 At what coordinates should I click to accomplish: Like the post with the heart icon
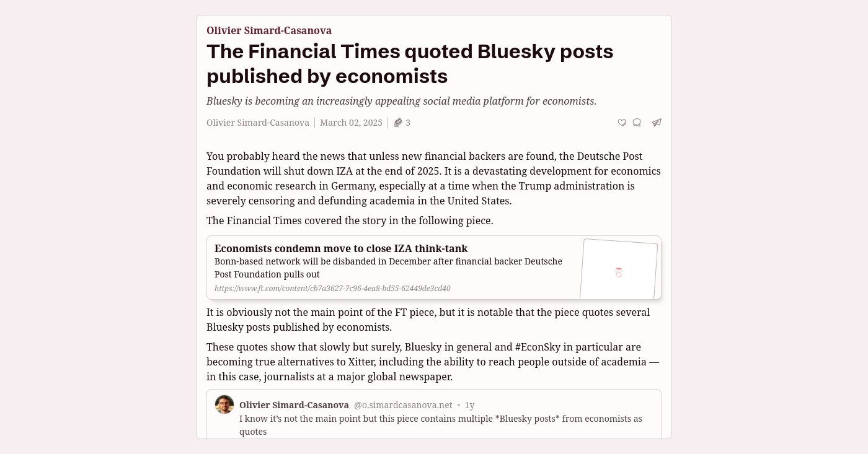pos(622,123)
